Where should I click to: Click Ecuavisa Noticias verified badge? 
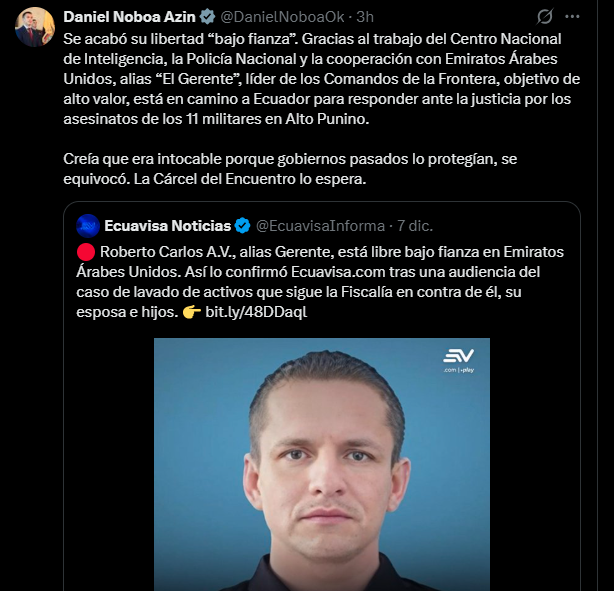pyautogui.click(x=242, y=225)
